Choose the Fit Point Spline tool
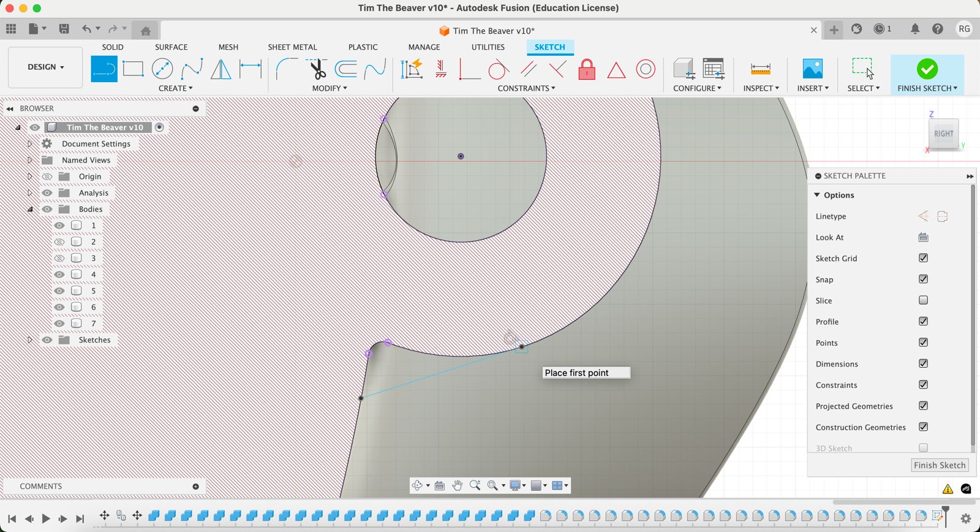Viewport: 980px width, 532px height. click(x=192, y=69)
